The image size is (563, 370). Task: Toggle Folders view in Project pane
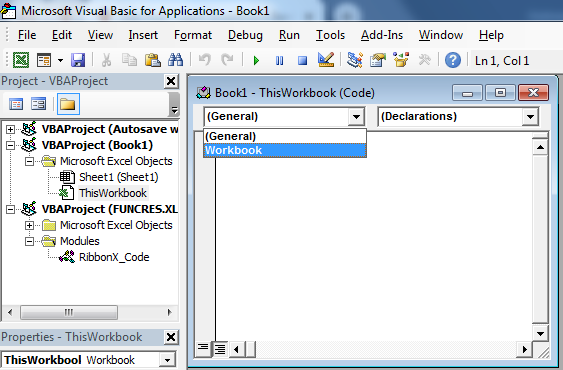click(x=68, y=104)
